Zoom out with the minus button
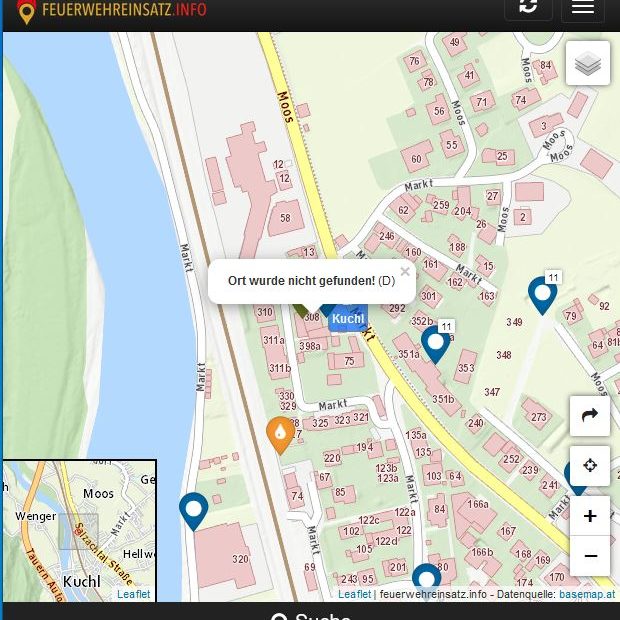This screenshot has width=620, height=620. coord(589,556)
